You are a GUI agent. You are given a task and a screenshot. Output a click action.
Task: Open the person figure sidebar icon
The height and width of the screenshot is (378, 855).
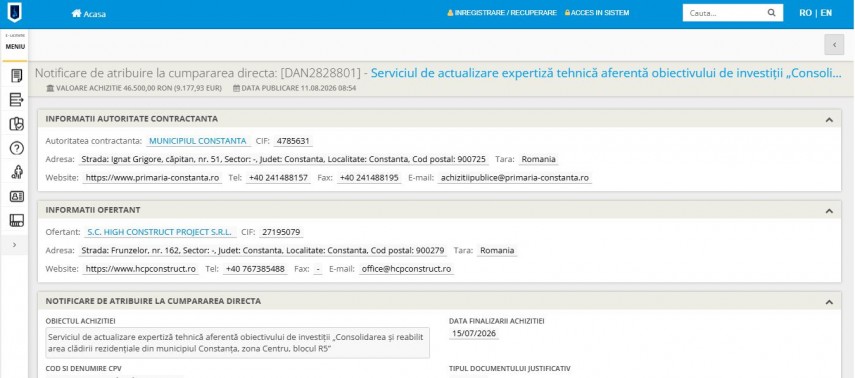click(17, 172)
